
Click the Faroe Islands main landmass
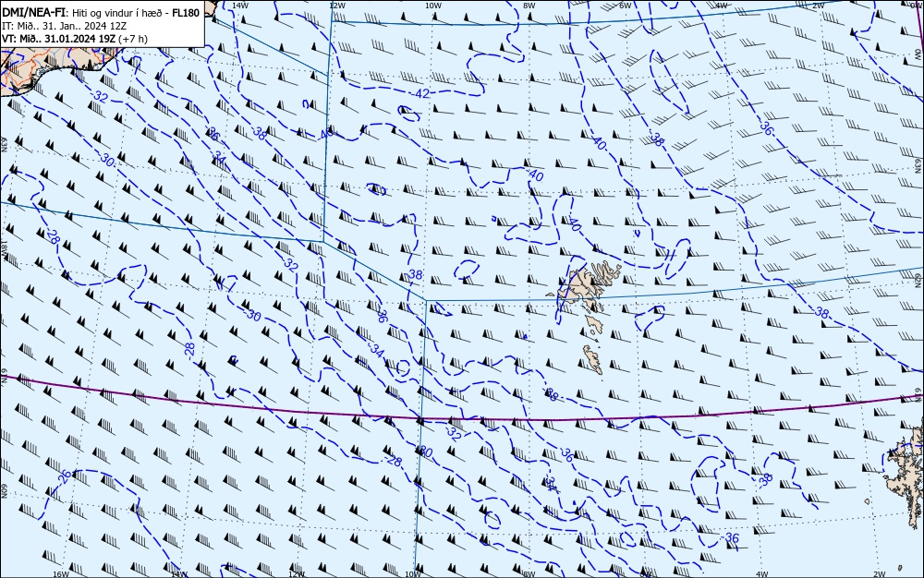[590, 288]
